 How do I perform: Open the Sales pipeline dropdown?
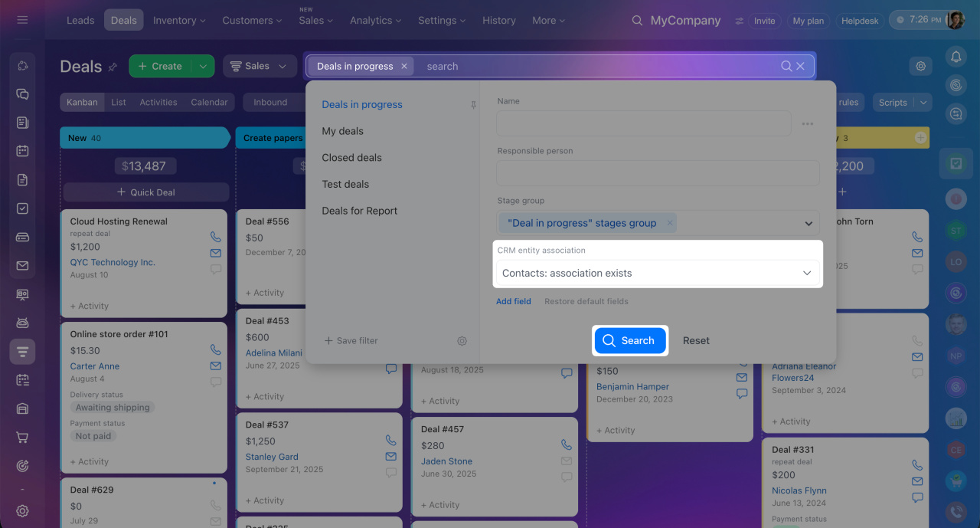(x=260, y=67)
